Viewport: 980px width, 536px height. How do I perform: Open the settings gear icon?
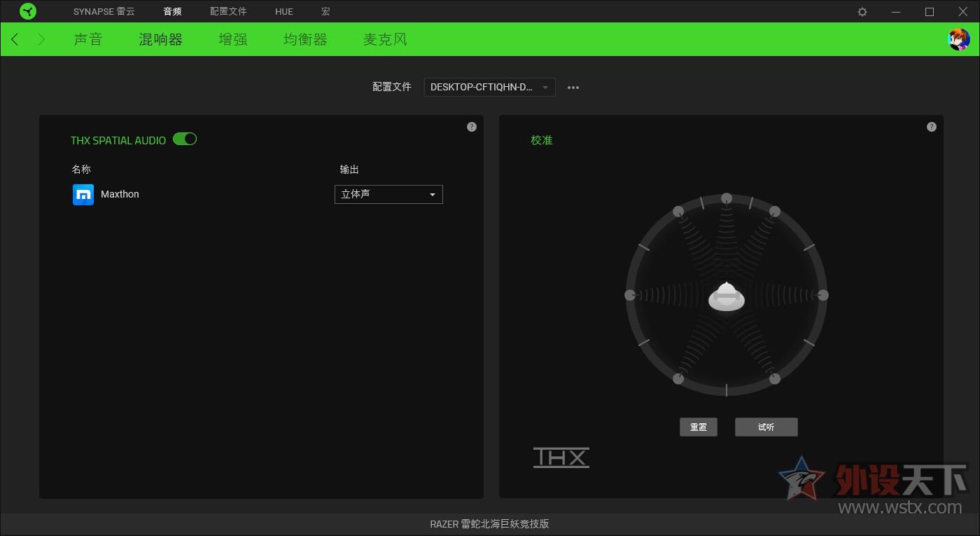click(x=862, y=12)
